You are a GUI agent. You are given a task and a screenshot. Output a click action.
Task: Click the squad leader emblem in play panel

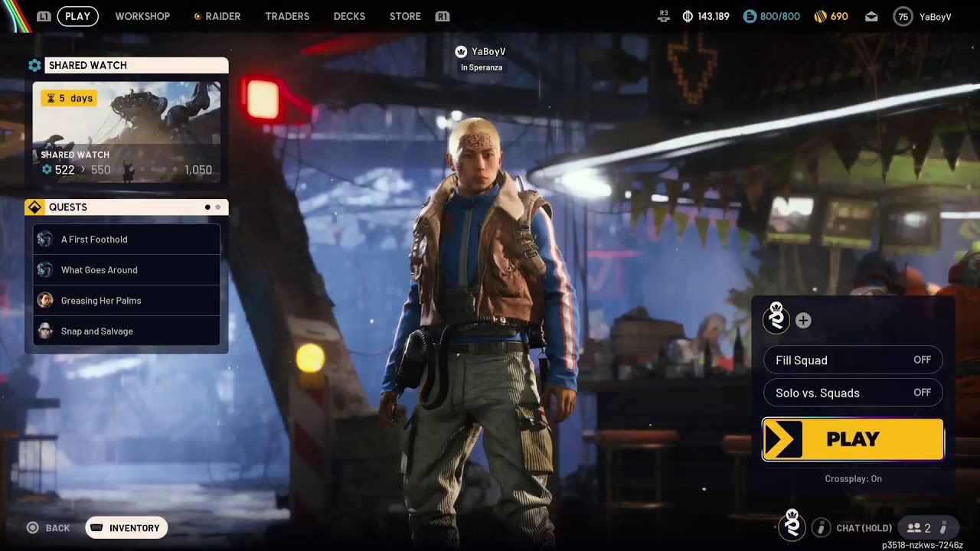[x=776, y=318]
